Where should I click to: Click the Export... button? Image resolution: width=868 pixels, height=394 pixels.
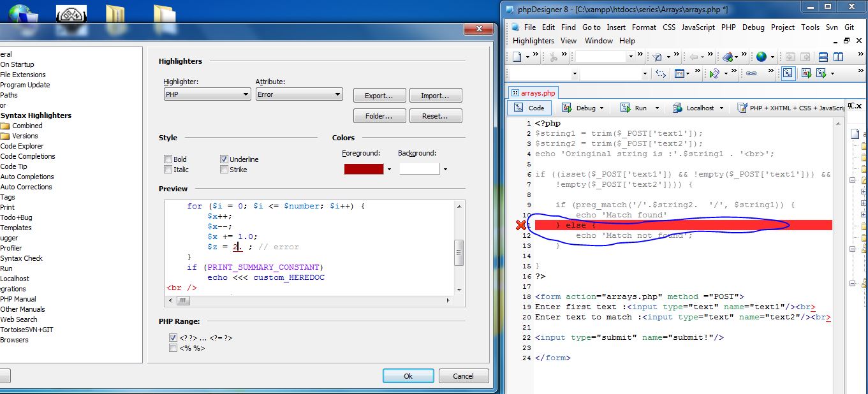pos(379,96)
